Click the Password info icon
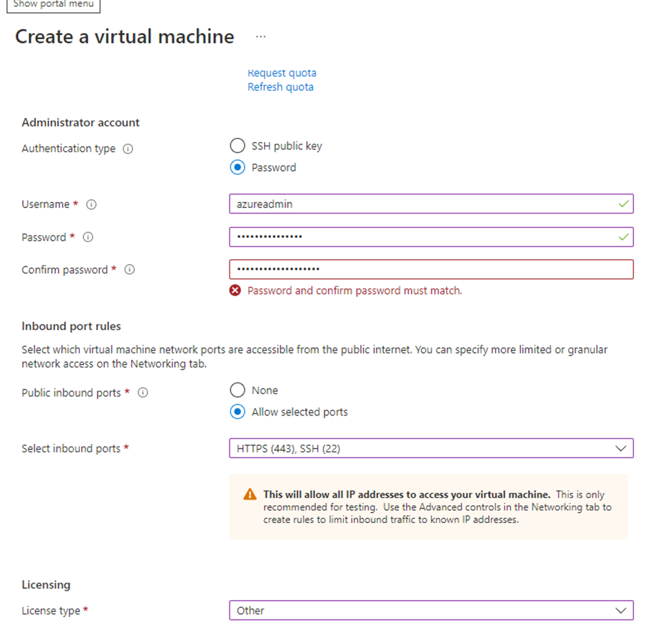The width and height of the screenshot is (672, 636). (88, 237)
